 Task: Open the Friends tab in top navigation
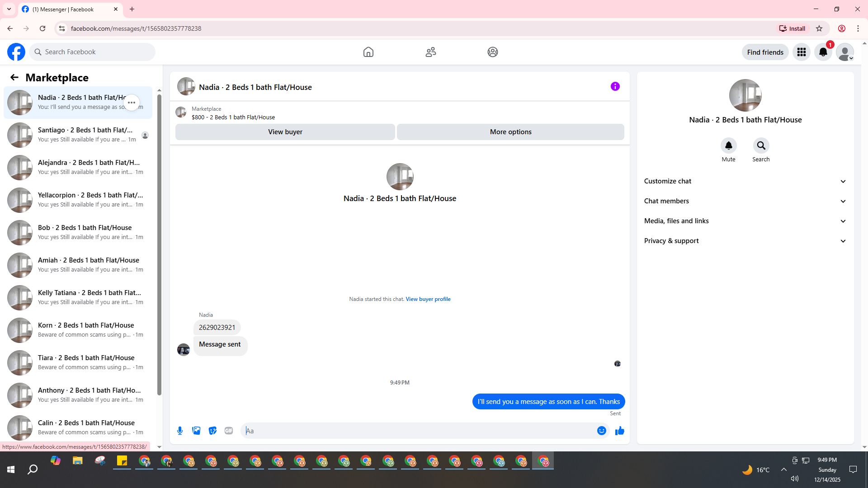[430, 52]
